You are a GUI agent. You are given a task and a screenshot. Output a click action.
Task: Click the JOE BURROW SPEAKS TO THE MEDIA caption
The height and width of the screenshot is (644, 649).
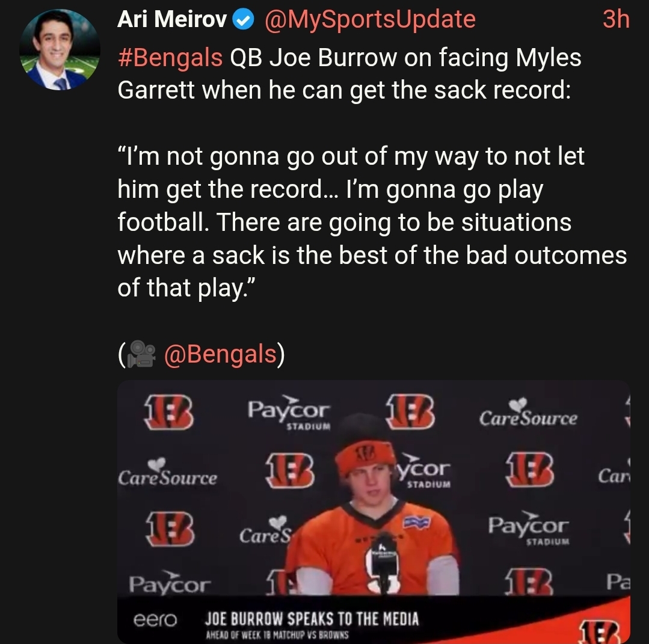[x=312, y=619]
